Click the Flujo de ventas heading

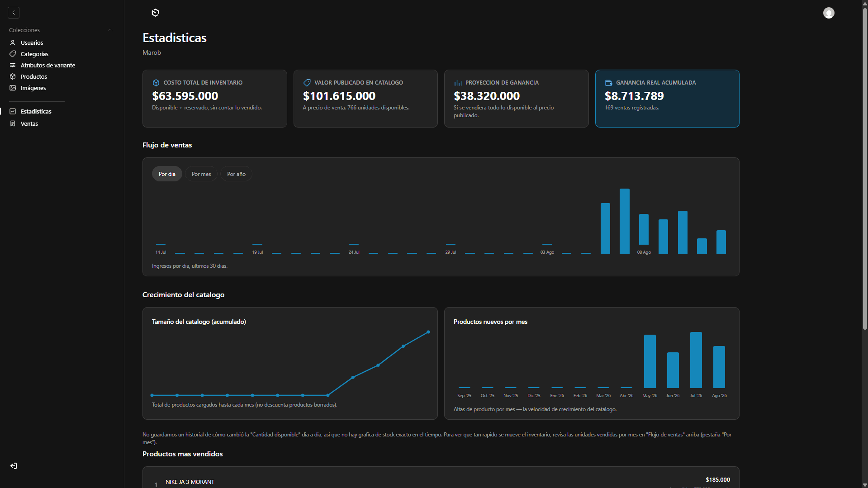(167, 145)
